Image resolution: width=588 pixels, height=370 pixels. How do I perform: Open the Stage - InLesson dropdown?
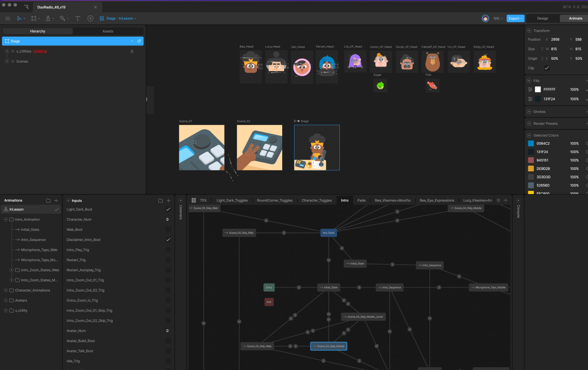point(118,18)
